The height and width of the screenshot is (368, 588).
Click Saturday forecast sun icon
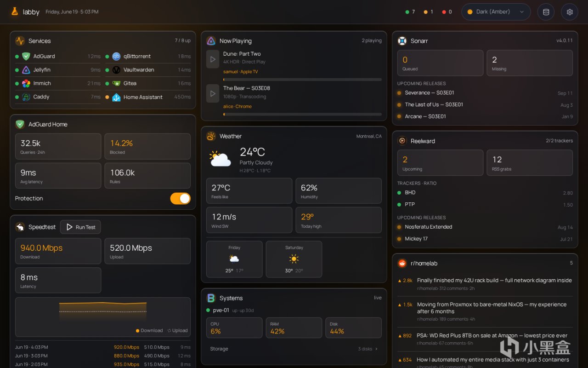[294, 259]
